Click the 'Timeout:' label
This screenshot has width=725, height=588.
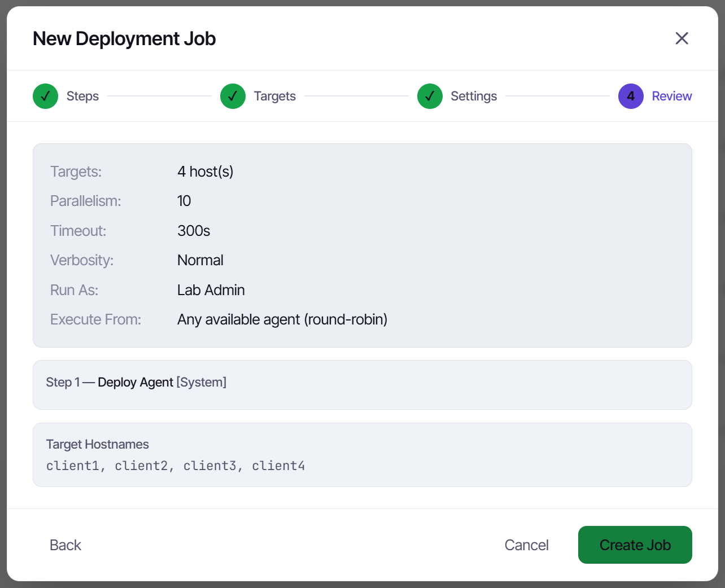click(78, 231)
